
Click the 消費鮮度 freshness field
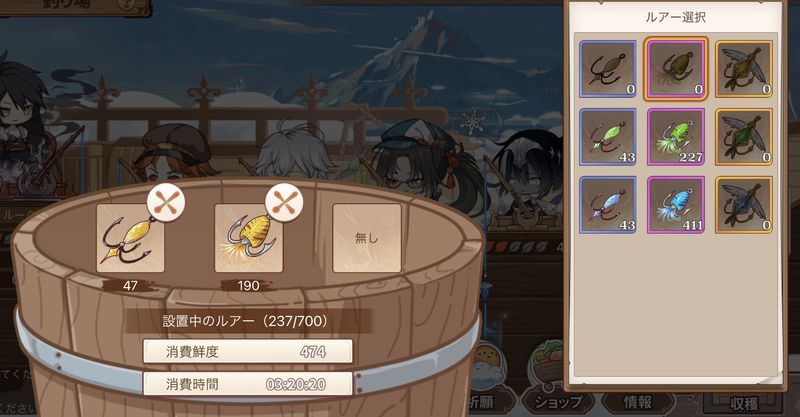point(247,352)
